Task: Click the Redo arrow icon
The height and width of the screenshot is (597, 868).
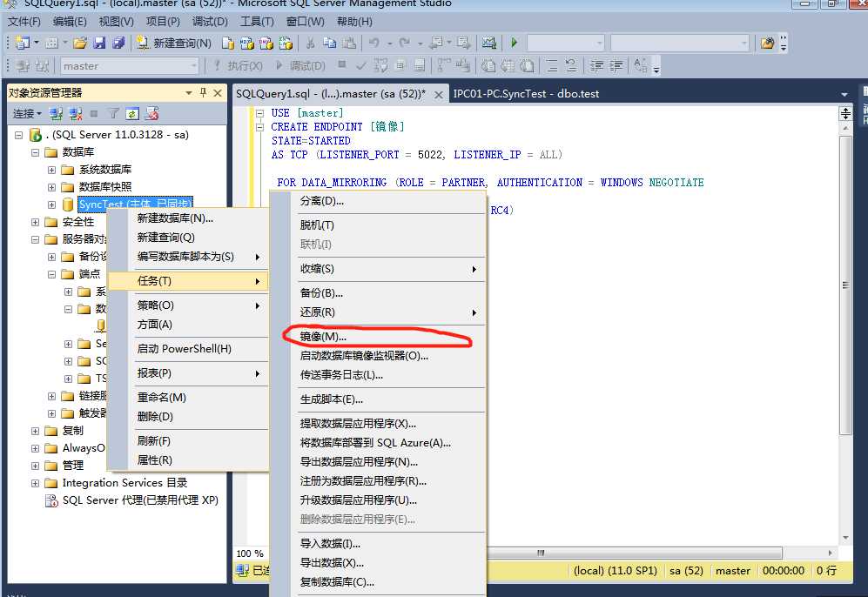Action: click(x=405, y=43)
